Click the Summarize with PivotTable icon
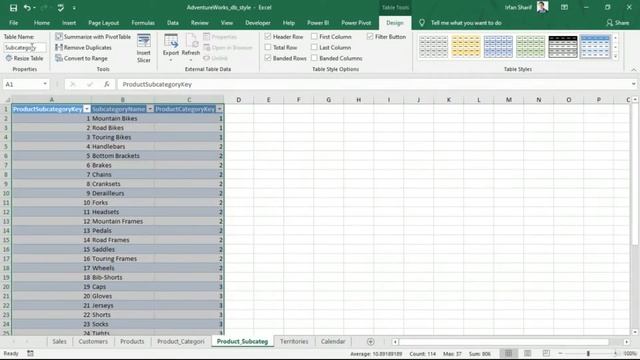The width and height of the screenshot is (640, 360). (x=59, y=37)
